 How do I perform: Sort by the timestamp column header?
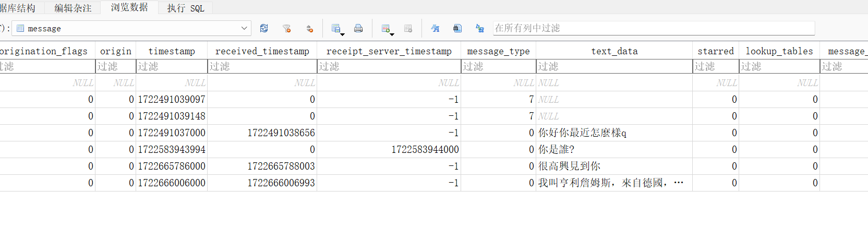tap(172, 51)
